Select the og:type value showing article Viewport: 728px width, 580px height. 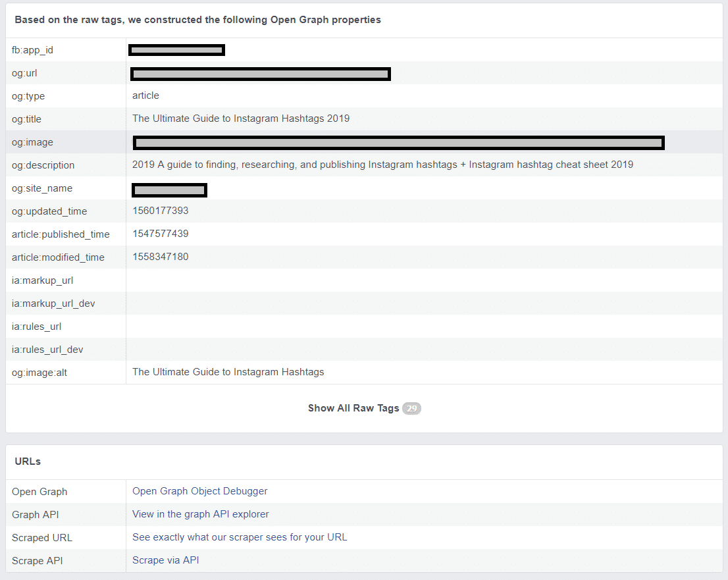tap(145, 95)
